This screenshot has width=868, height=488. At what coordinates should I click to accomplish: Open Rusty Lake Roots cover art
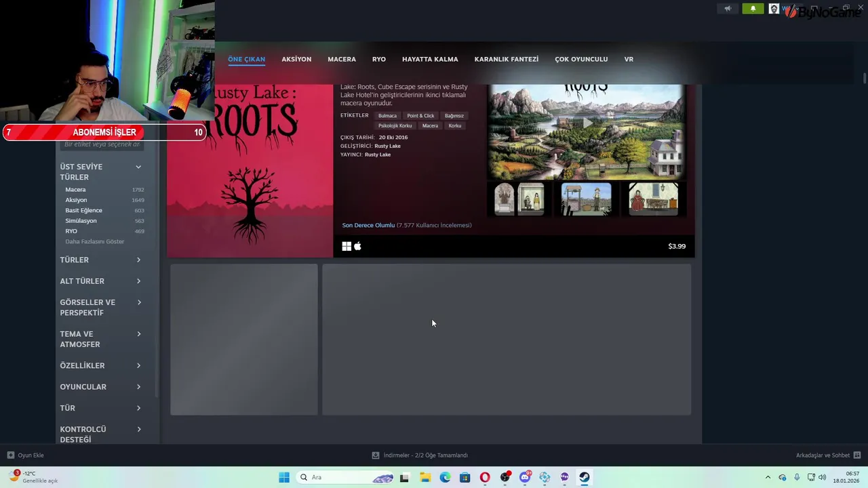pyautogui.click(x=250, y=171)
